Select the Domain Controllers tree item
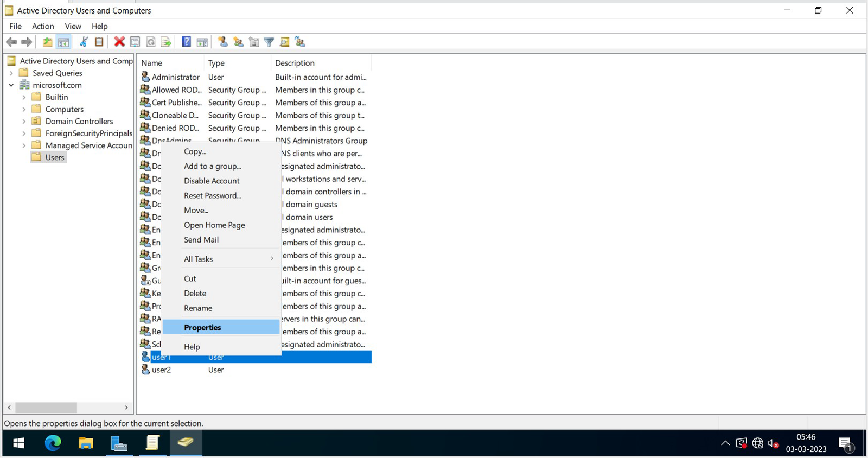This screenshot has height=458, width=868. click(79, 121)
